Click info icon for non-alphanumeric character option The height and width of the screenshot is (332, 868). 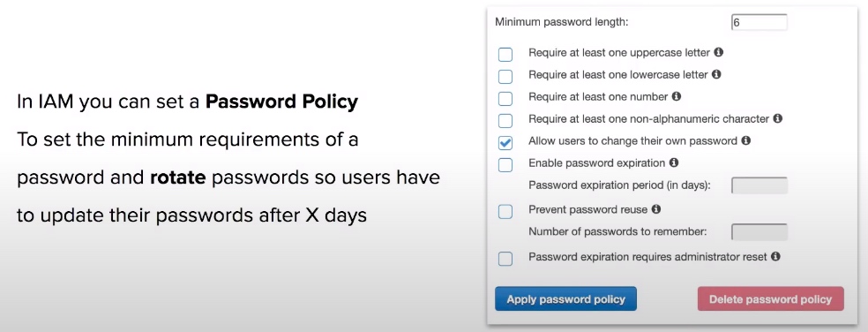[x=778, y=118]
